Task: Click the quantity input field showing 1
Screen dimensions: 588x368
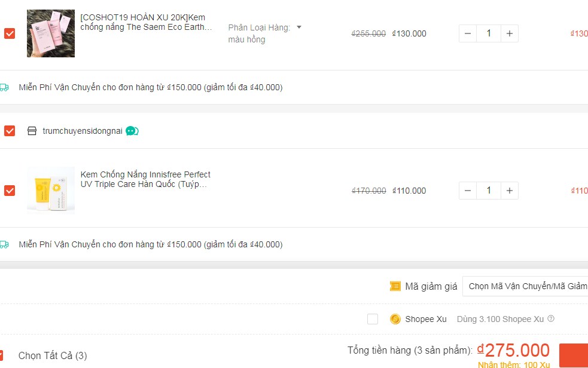Action: point(488,33)
